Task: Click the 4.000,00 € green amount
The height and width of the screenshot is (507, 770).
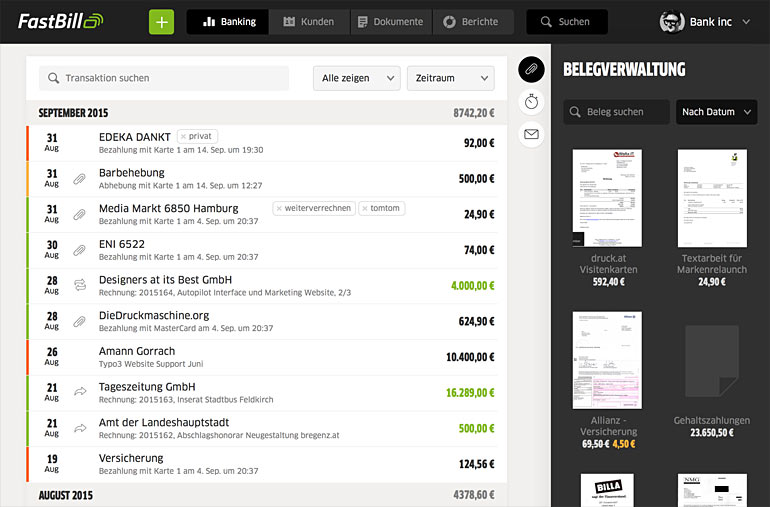Action: tap(472, 285)
